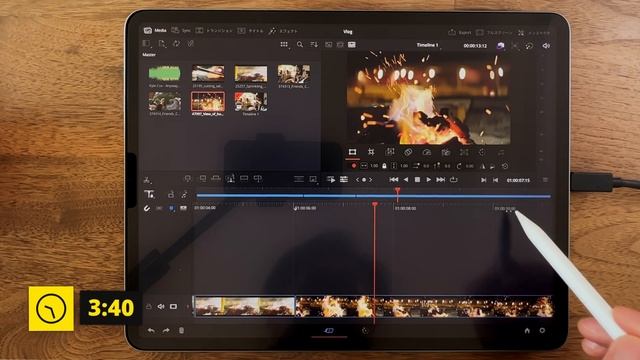
Task: Select the green audio waveform clip
Action: (x=164, y=73)
